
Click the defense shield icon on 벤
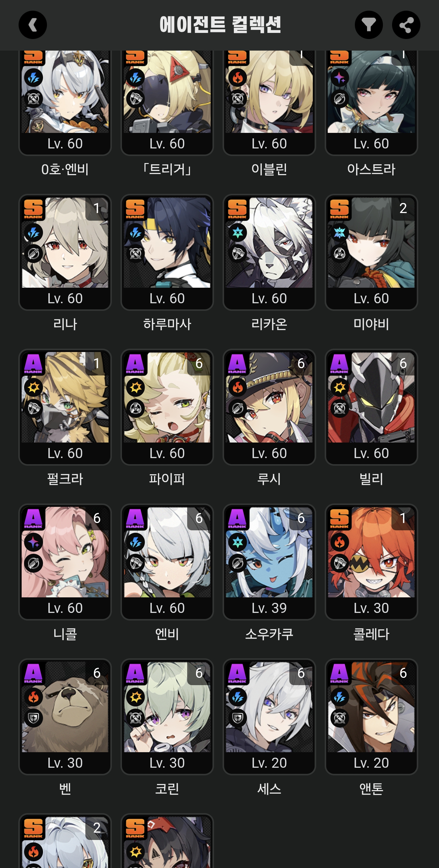click(x=33, y=718)
